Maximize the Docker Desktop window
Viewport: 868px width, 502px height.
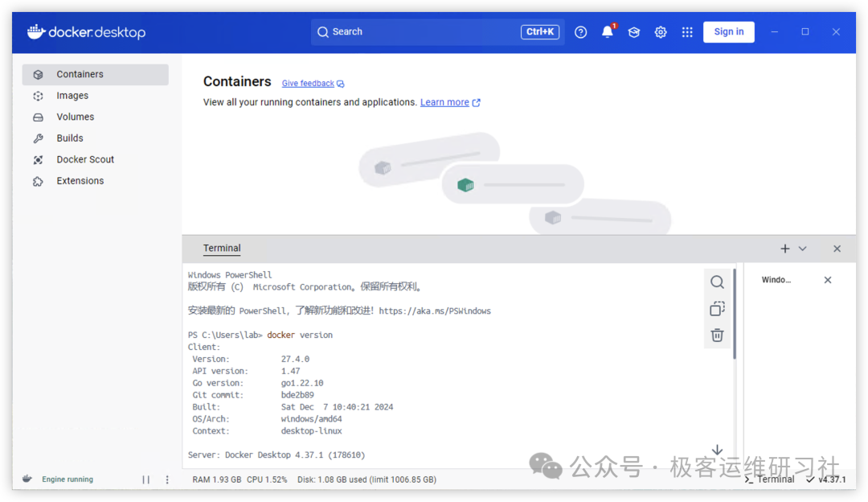(805, 32)
